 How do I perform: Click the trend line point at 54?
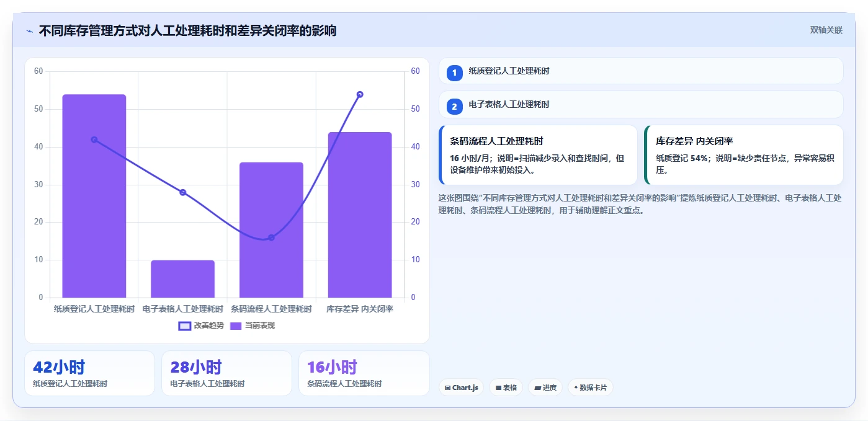click(x=360, y=94)
